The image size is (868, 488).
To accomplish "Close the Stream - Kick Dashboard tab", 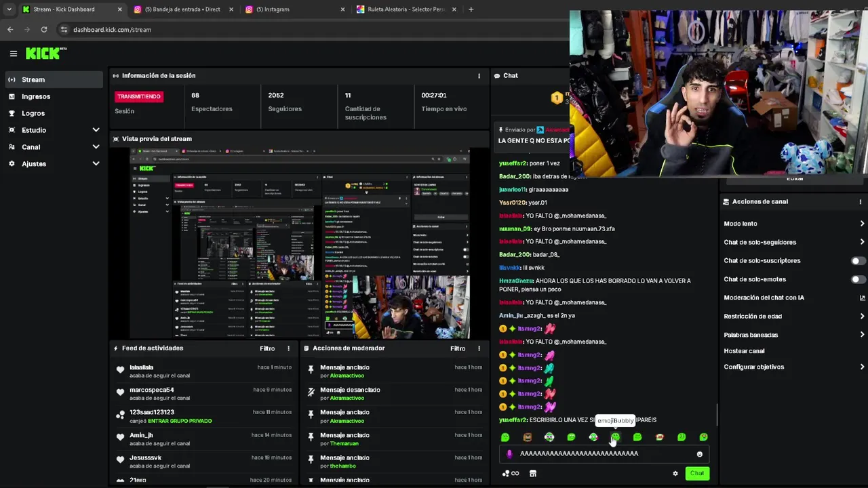I will pos(120,9).
